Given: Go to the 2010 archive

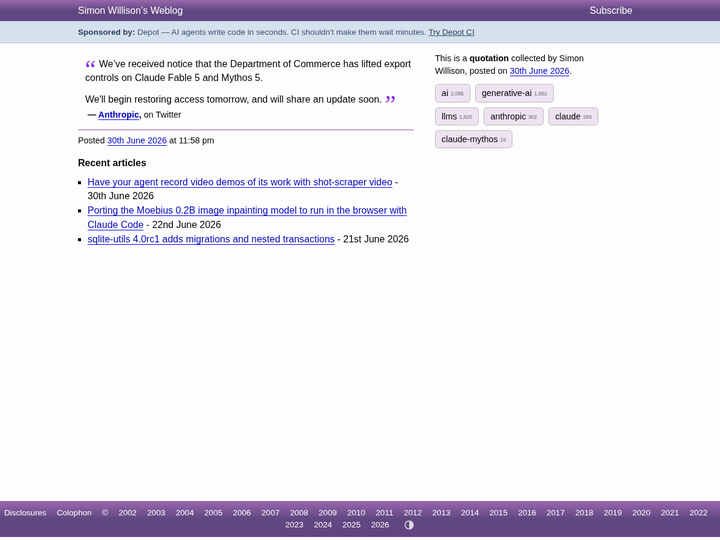Looking at the screenshot, I should 356,513.
